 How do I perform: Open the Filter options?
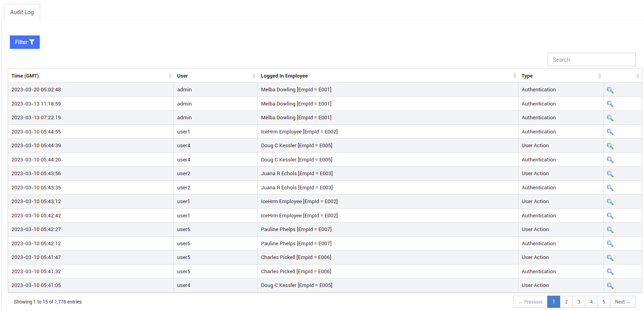point(25,42)
